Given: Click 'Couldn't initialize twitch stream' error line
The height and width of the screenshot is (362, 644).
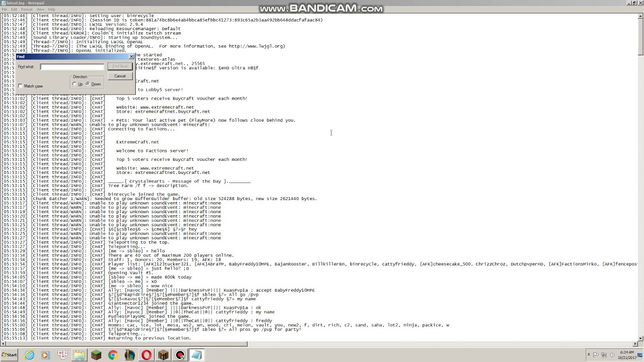Looking at the screenshot, I should [x=135, y=33].
